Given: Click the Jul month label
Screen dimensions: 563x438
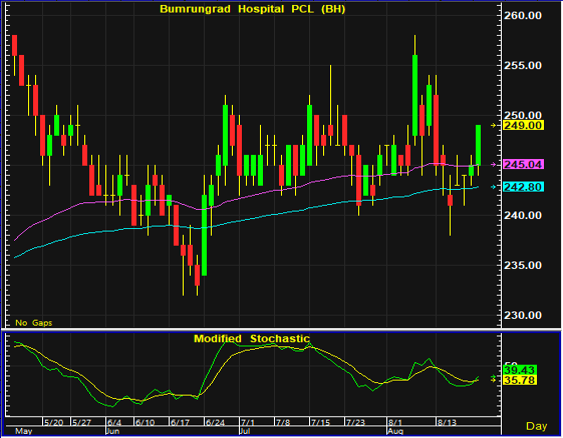Looking at the screenshot, I should pos(245,431).
